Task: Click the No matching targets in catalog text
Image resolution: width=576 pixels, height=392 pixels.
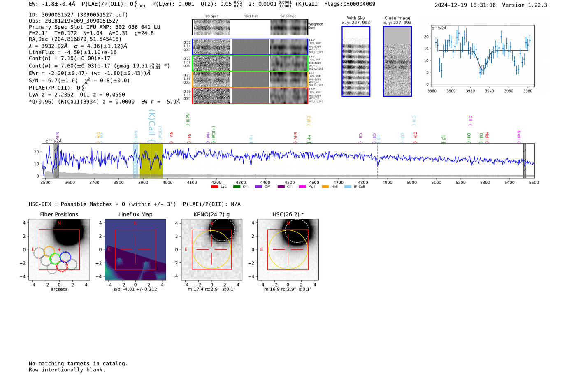Action: (78, 364)
